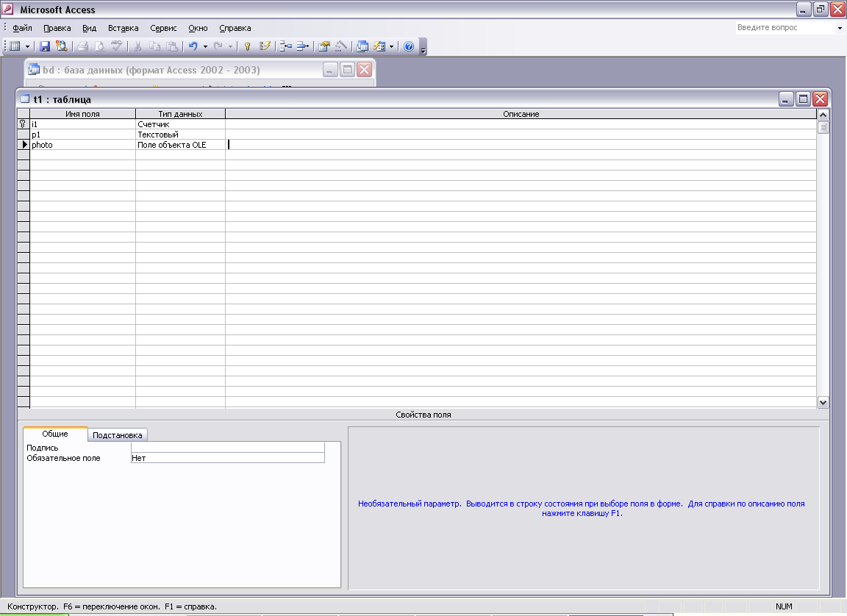Click the Cut scissors icon
847x616 pixels.
click(x=137, y=46)
